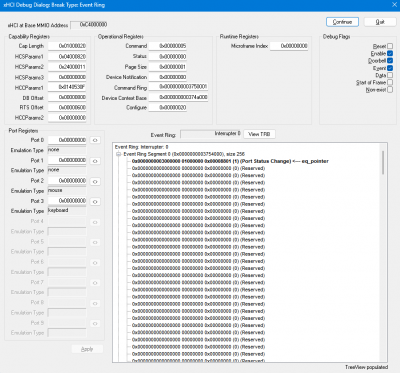The height and width of the screenshot is (373, 400).
Task: Click the View TRB button
Action: [x=259, y=134]
